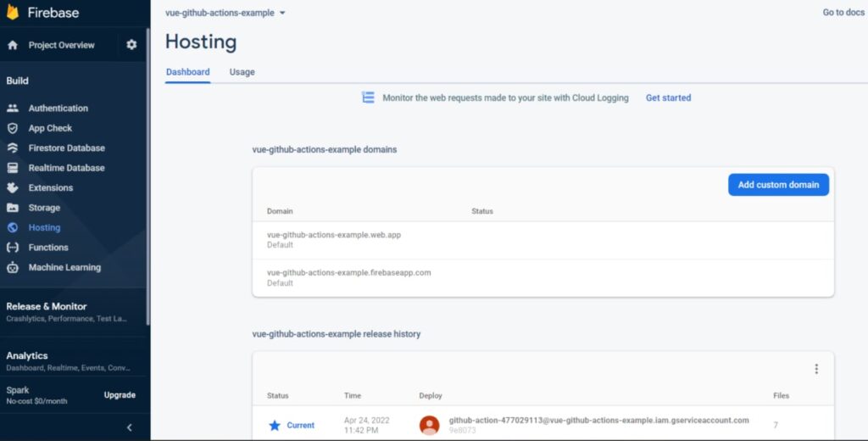Open release history three-dot menu
This screenshot has height=441, width=868.
click(x=816, y=369)
